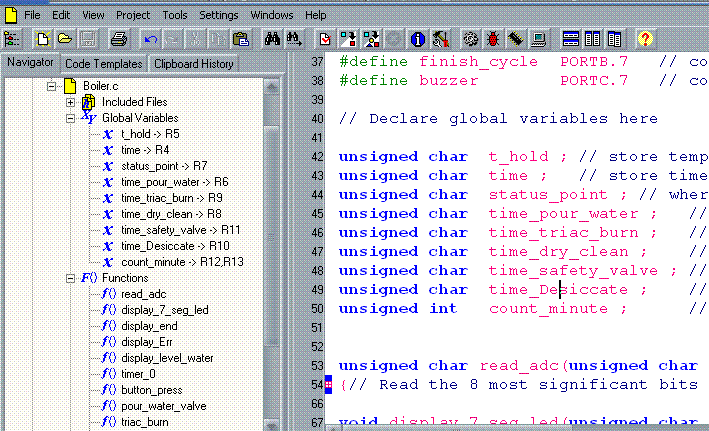Create a new file with toolbar icon
The image size is (709, 431).
(x=42, y=39)
